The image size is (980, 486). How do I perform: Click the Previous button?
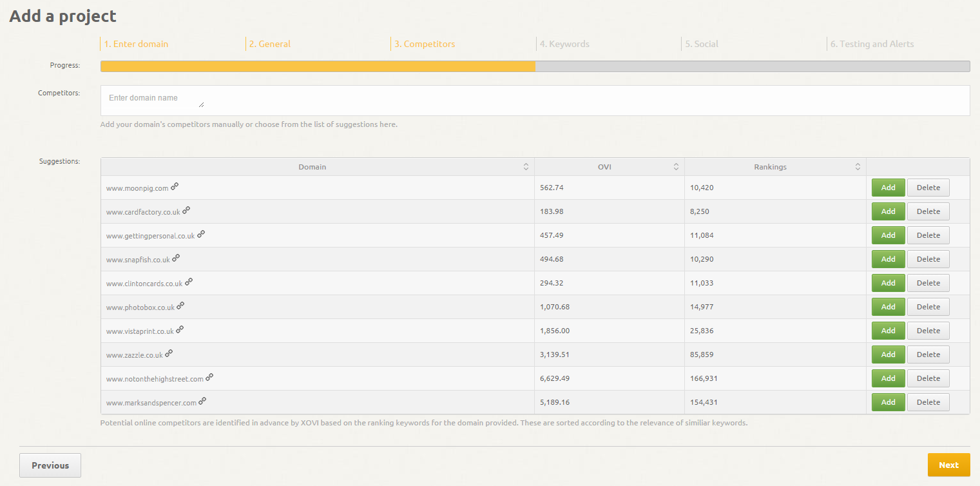click(x=50, y=465)
